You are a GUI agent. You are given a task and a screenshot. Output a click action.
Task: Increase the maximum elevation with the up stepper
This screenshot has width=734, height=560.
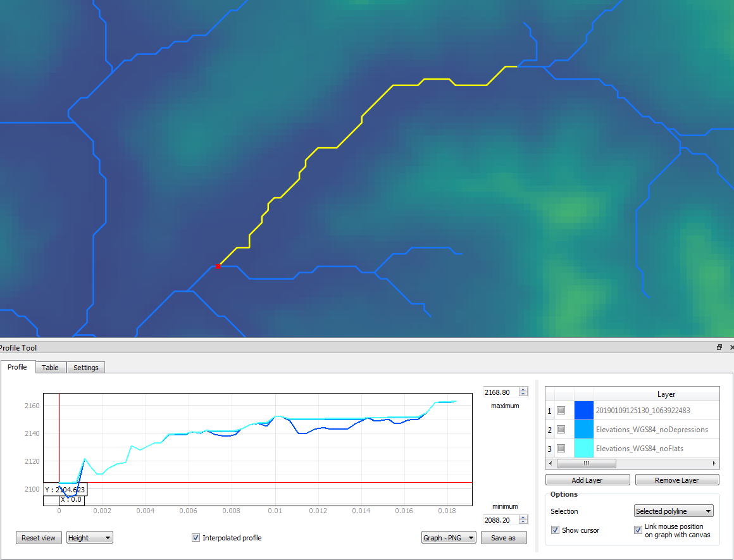click(523, 389)
